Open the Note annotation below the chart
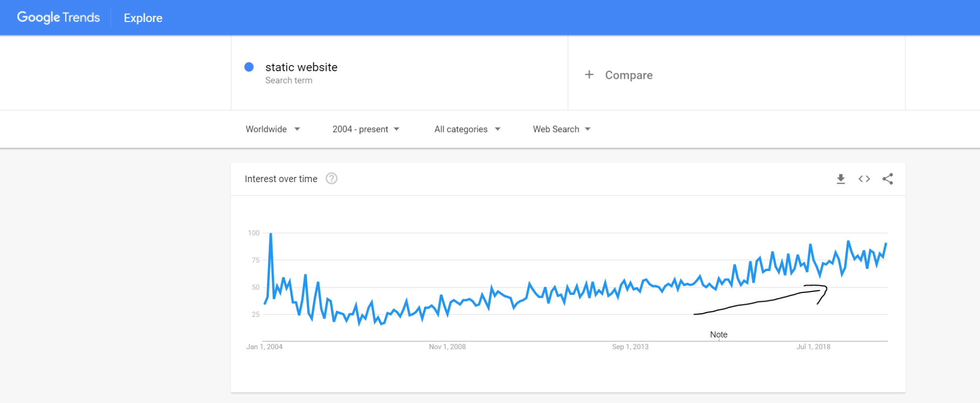The height and width of the screenshot is (403, 980). [x=718, y=335]
